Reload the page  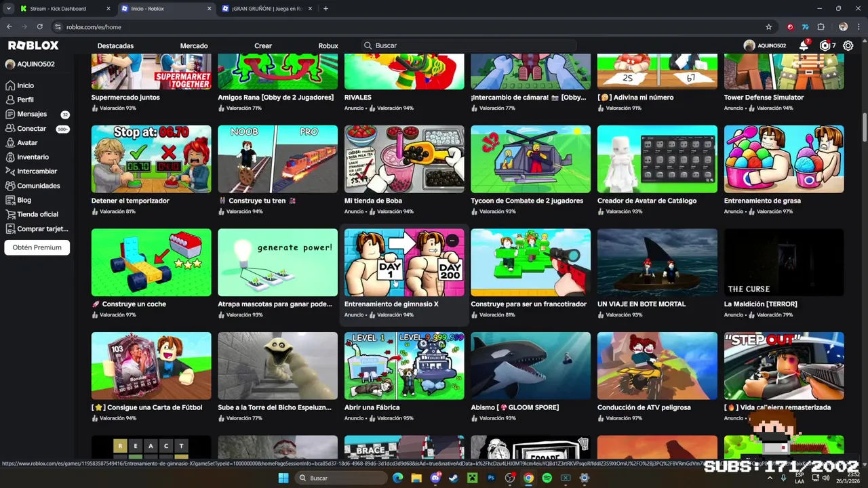(x=39, y=27)
